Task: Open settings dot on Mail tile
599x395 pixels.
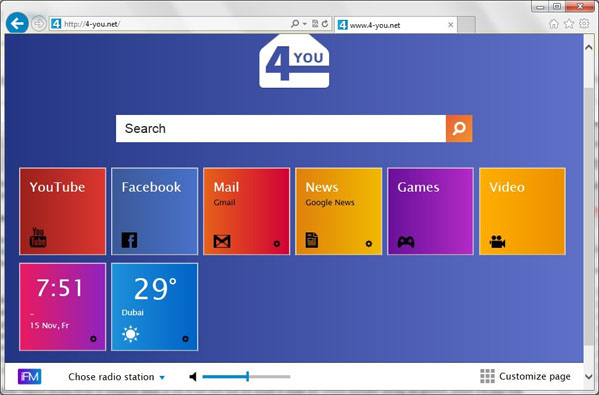Action: [x=277, y=244]
